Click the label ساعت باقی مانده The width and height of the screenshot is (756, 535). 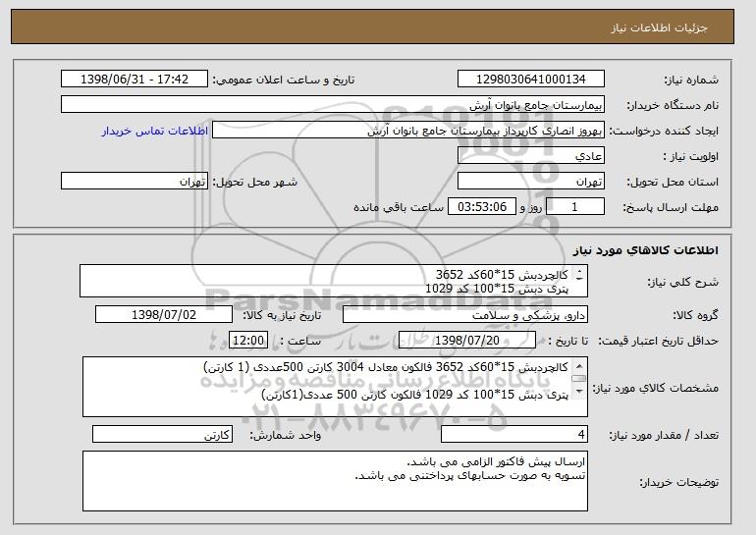coord(399,207)
